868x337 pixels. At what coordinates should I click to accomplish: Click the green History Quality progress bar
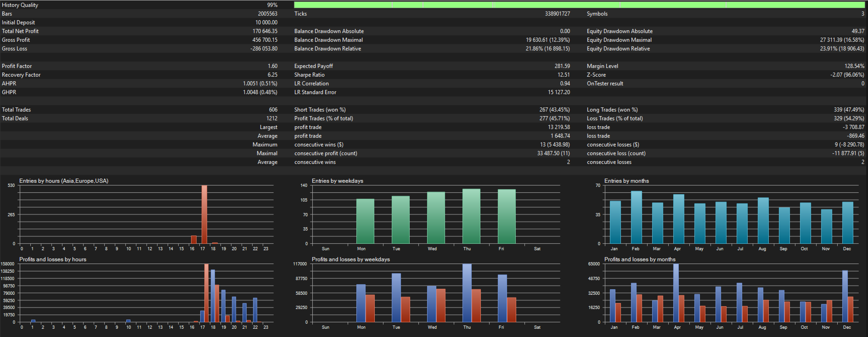(579, 5)
